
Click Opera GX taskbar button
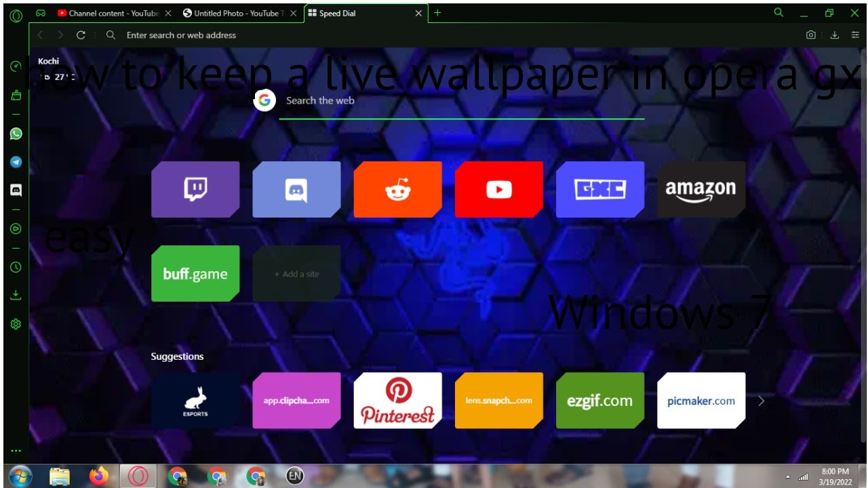coord(138,476)
